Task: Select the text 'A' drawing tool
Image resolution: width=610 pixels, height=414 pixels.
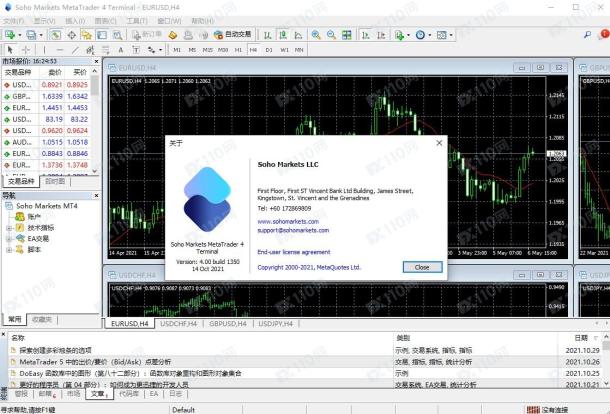Action: point(121,50)
